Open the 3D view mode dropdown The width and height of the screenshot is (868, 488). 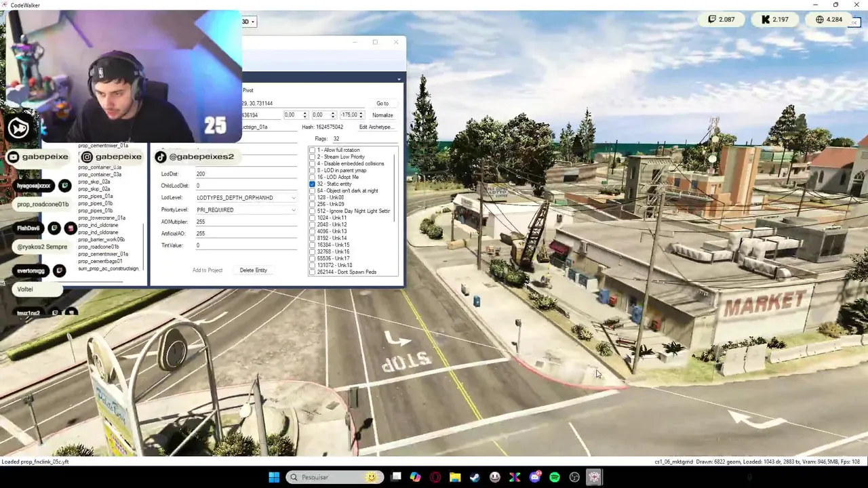[249, 22]
